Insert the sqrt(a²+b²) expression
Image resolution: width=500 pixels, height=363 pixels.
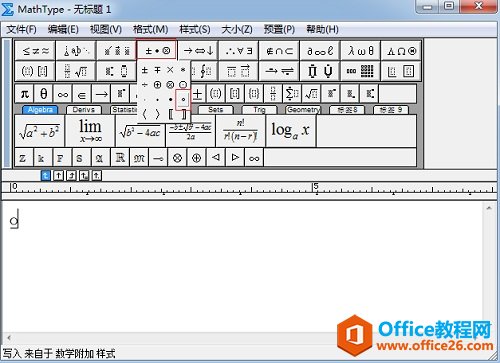(x=40, y=131)
